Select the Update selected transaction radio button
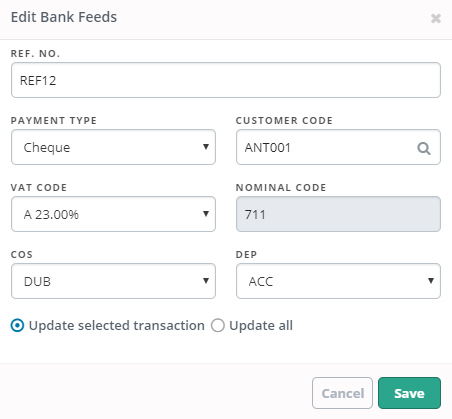Viewport: 452px width, 419px height. pos(17,325)
